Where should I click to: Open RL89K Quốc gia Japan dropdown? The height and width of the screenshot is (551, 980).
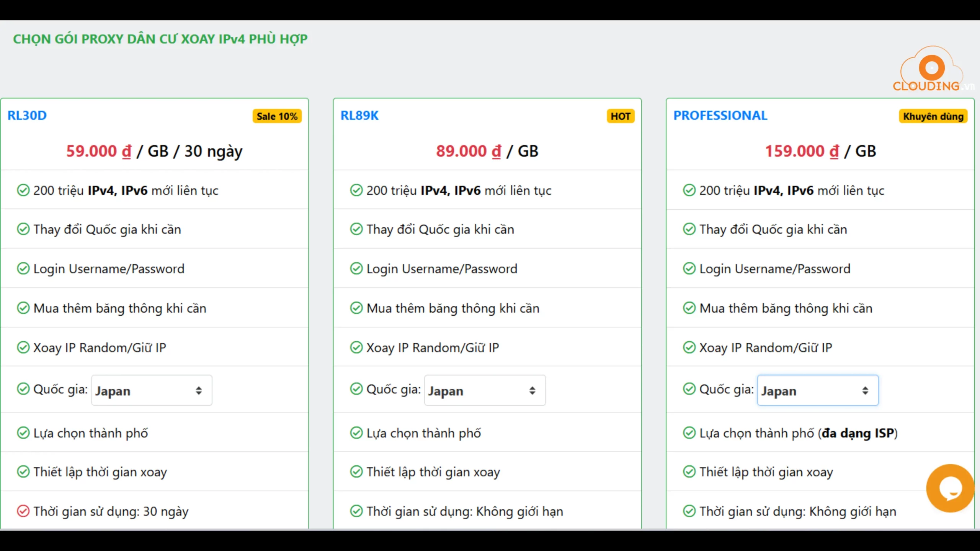pyautogui.click(x=485, y=390)
